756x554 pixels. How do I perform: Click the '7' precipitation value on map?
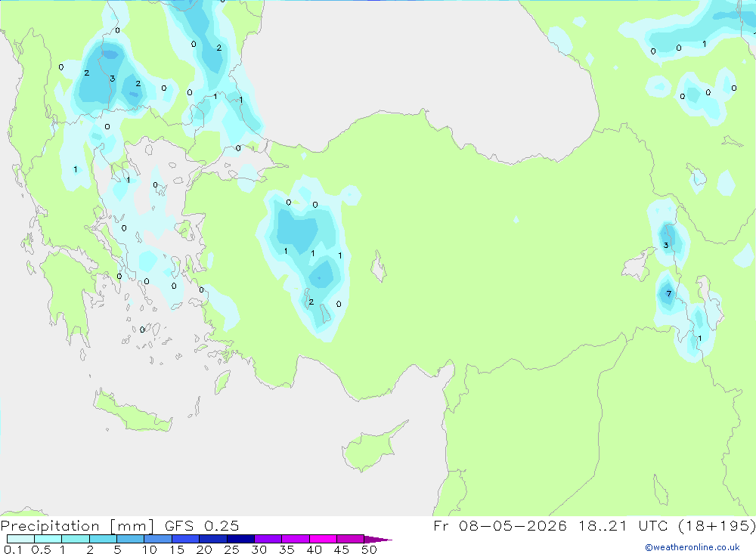coord(669,294)
